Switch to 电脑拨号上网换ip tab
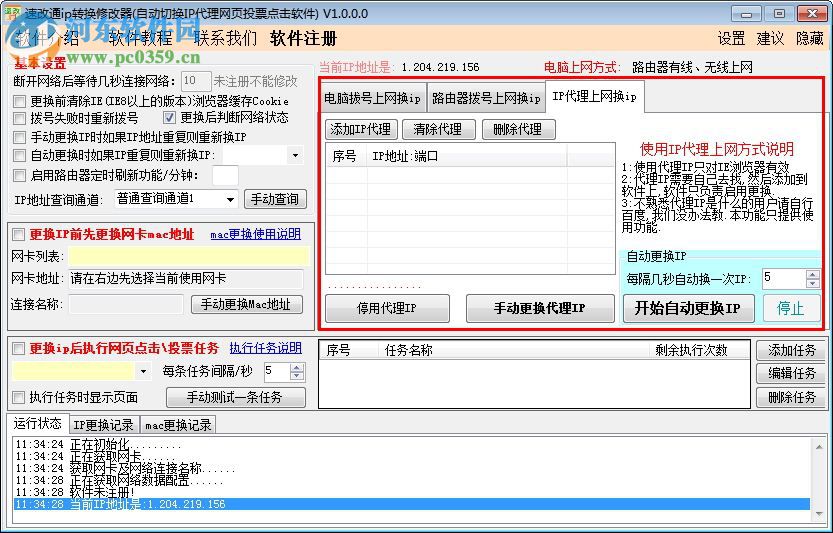 (x=372, y=98)
